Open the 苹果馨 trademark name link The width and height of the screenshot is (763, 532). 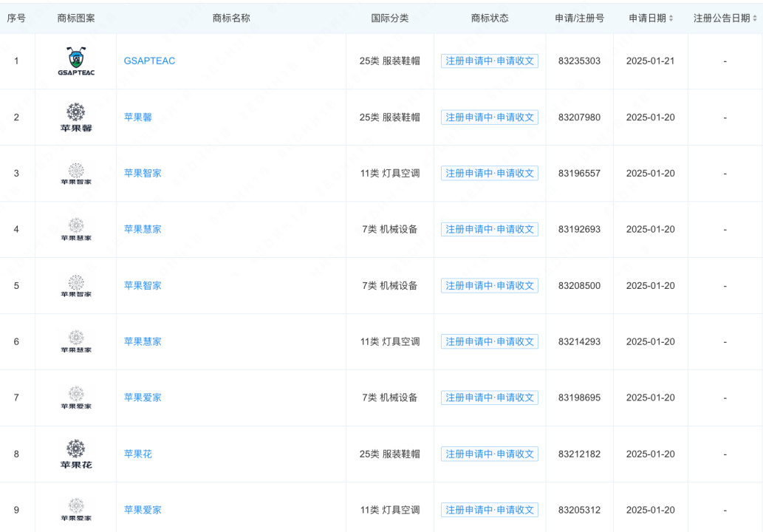(x=137, y=117)
